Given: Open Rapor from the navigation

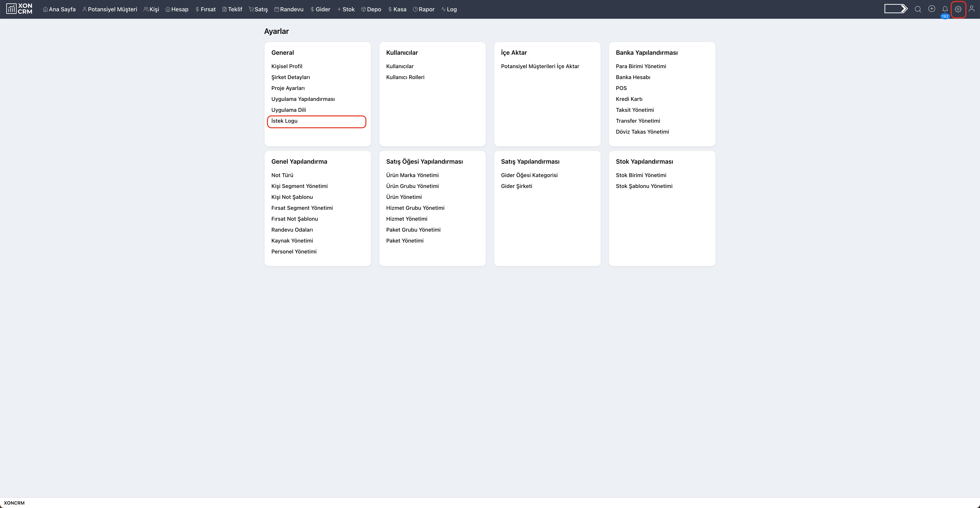Looking at the screenshot, I should coord(424,9).
